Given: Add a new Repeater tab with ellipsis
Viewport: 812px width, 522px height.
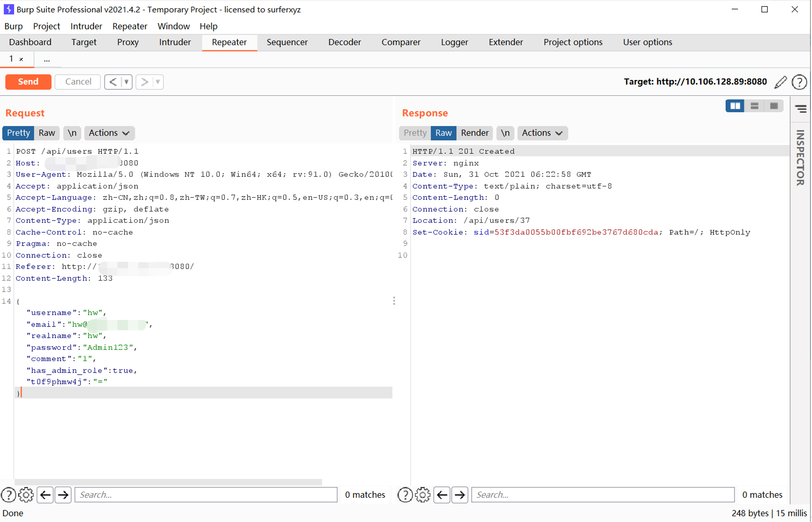Looking at the screenshot, I should [47, 60].
